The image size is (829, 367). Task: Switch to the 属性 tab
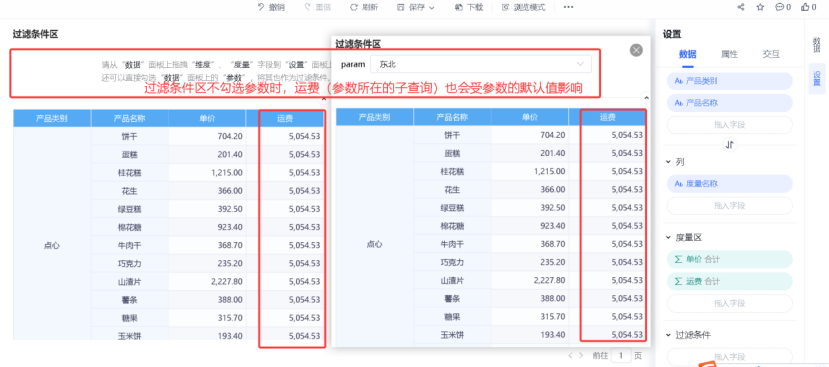coord(729,54)
